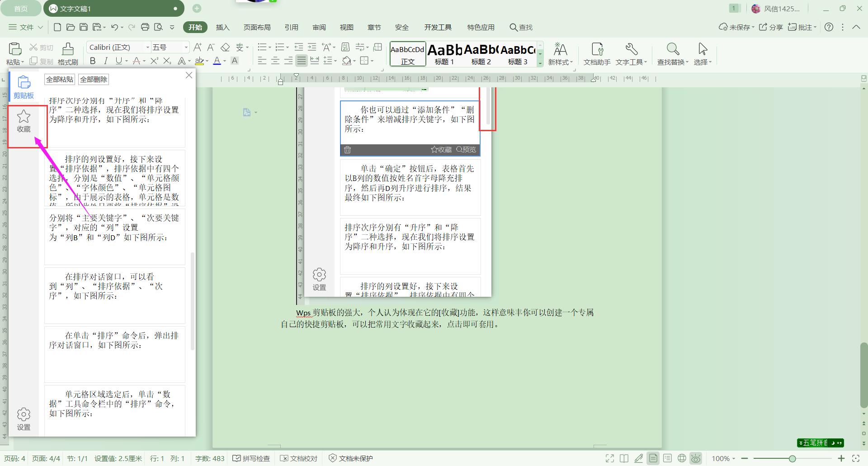Click the 全部粘贴 button

tap(60, 80)
